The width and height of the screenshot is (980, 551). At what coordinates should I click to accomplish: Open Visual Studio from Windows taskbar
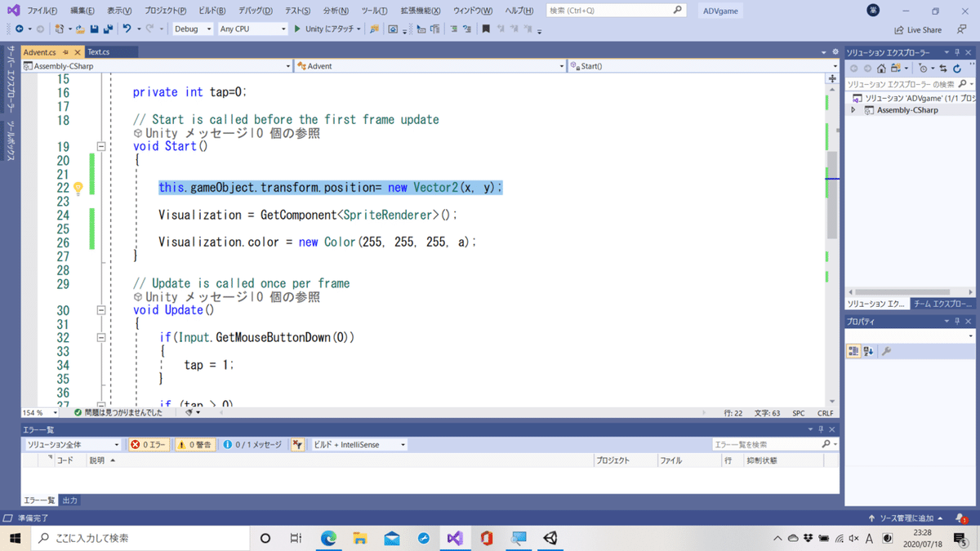455,538
